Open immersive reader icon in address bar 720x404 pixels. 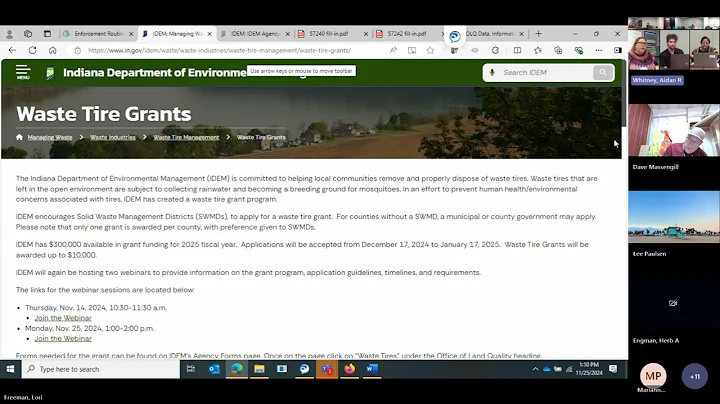[412, 50]
